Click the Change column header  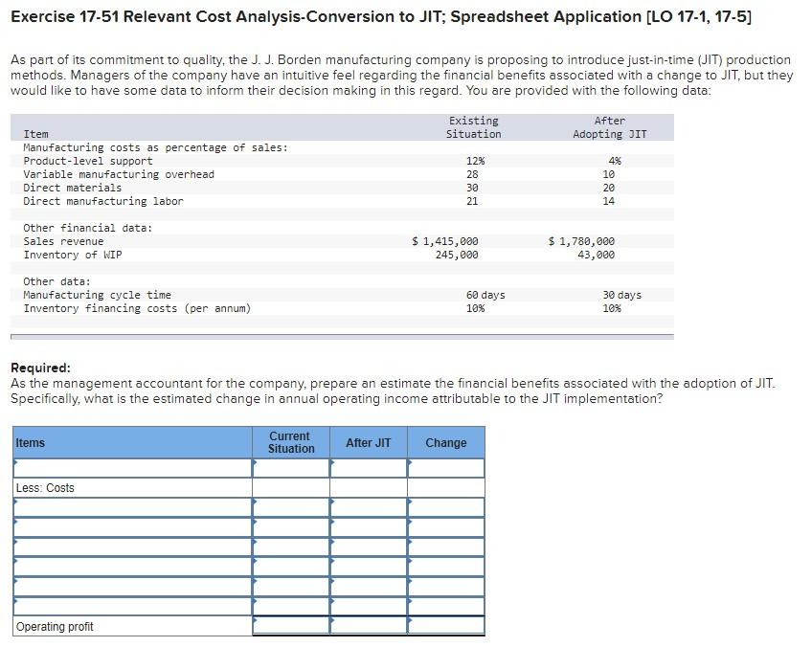tap(445, 442)
